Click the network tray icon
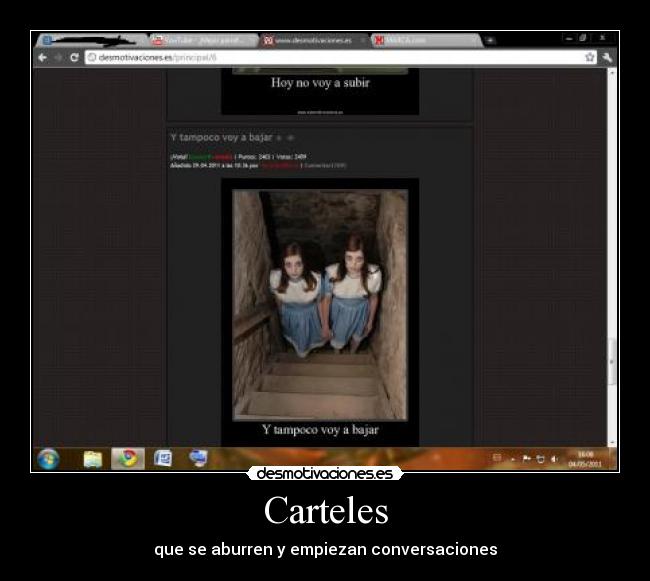This screenshot has height=581, width=650. tap(540, 459)
